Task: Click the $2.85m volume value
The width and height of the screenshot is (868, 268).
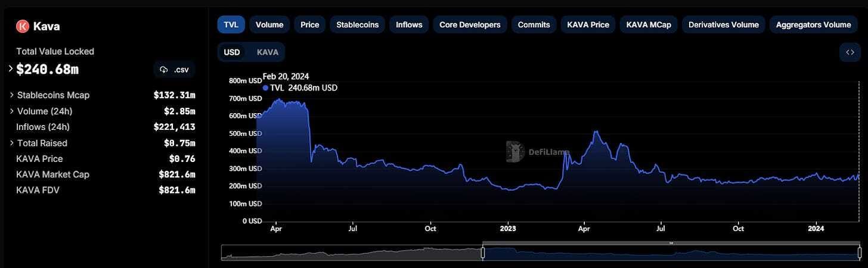Action: pos(179,111)
